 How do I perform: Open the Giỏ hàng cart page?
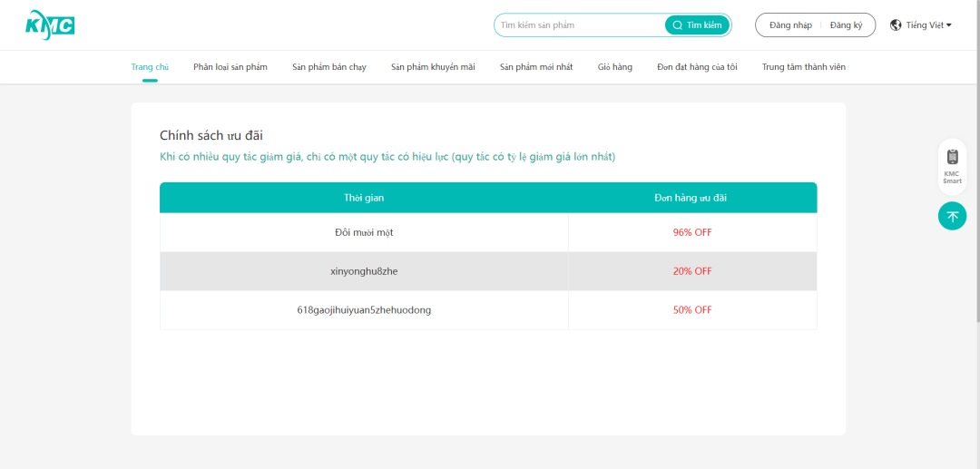pyautogui.click(x=615, y=67)
